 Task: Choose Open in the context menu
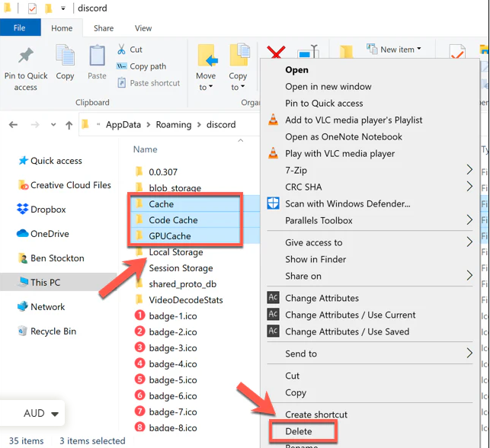297,70
